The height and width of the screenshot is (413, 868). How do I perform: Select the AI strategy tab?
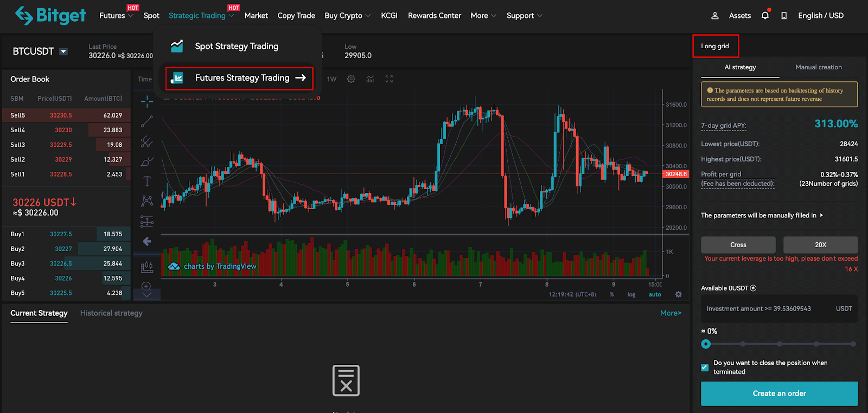point(740,67)
